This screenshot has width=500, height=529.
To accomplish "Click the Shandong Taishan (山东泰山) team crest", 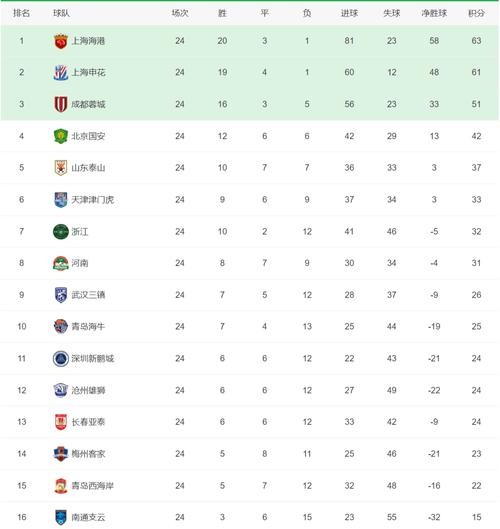I will [61, 168].
